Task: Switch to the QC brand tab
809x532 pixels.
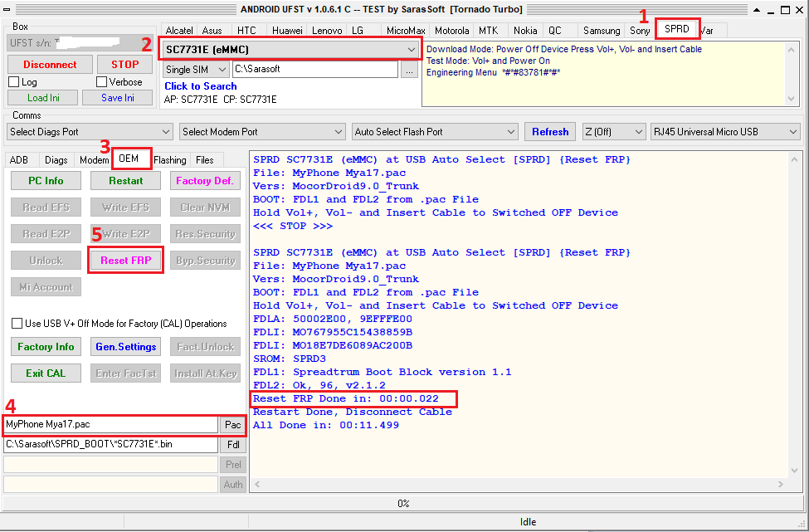Action: coord(554,31)
